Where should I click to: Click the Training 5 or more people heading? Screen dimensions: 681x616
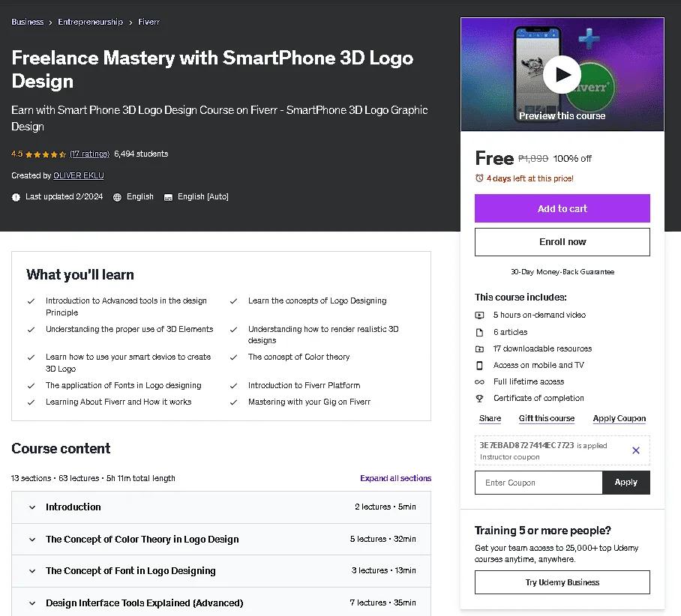(542, 531)
